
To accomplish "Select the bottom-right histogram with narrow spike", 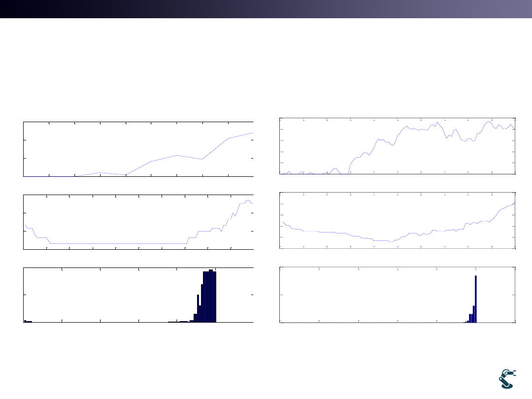I will click(397, 295).
